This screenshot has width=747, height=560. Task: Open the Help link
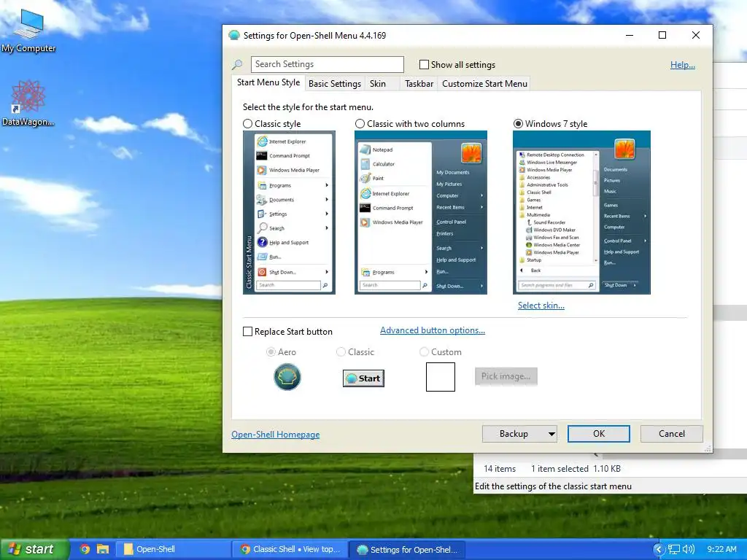(x=682, y=65)
